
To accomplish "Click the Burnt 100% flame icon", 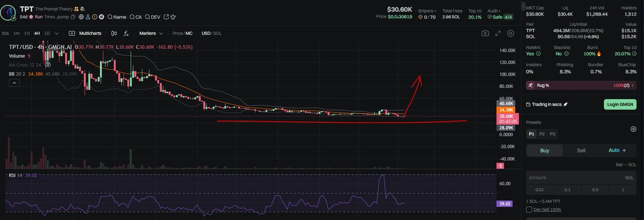I will 599,54.
